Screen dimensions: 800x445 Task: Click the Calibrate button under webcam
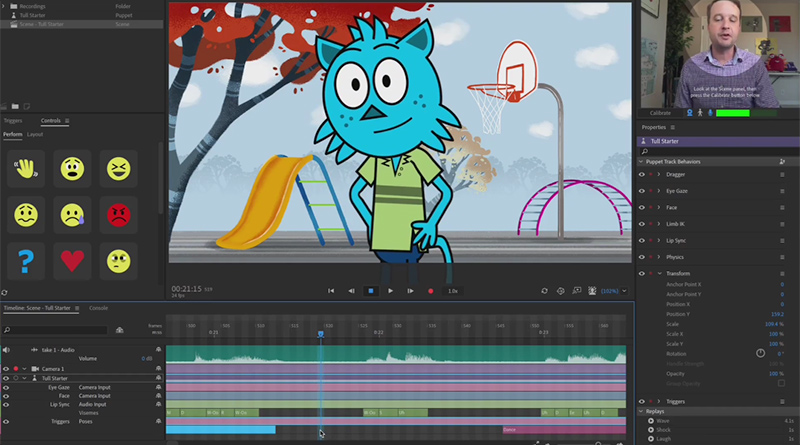click(x=661, y=113)
